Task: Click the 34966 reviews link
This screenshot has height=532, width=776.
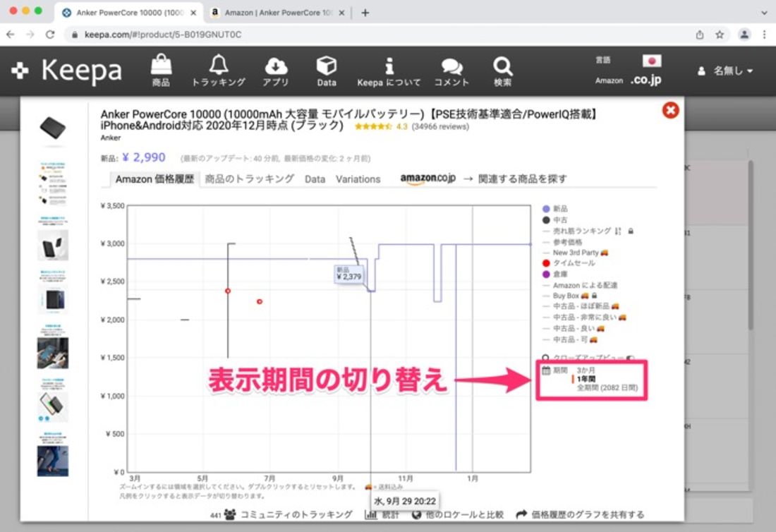Action: click(x=440, y=127)
